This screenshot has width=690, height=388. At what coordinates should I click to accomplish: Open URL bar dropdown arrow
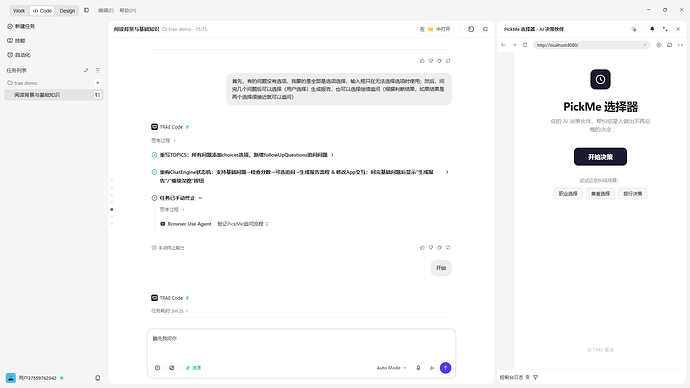(x=645, y=45)
